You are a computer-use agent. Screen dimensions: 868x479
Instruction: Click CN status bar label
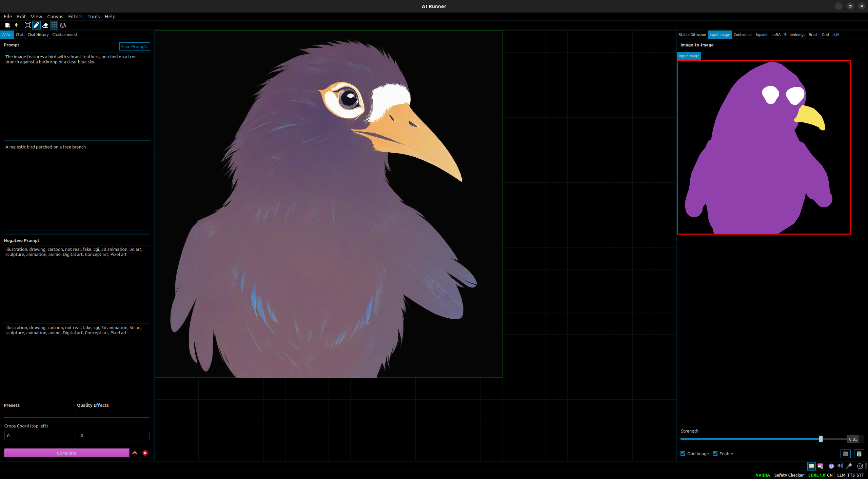tap(830, 475)
